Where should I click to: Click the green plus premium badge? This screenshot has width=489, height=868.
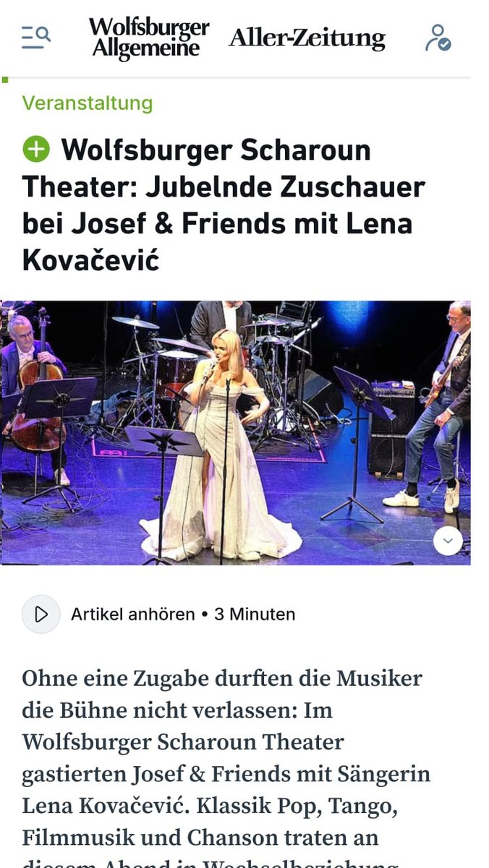point(36,149)
